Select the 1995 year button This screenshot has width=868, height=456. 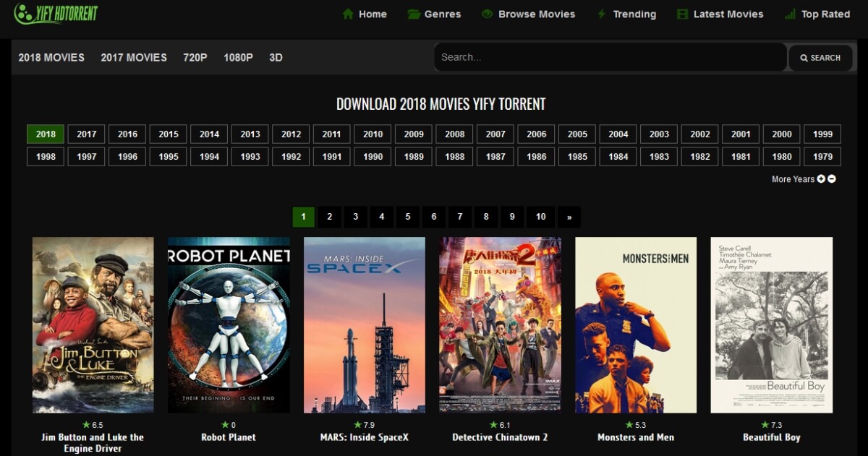pos(169,157)
